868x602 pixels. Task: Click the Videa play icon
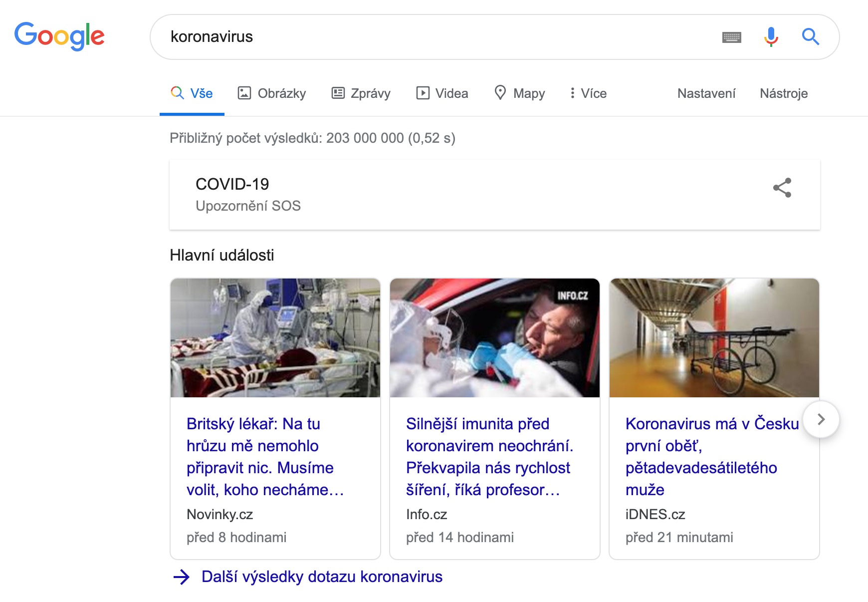click(x=423, y=93)
